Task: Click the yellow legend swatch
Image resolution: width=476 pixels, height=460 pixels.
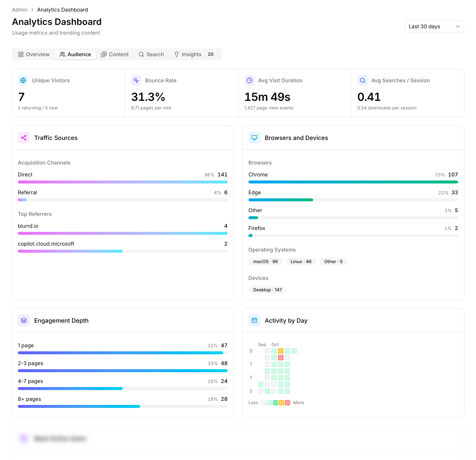Action: (x=282, y=403)
